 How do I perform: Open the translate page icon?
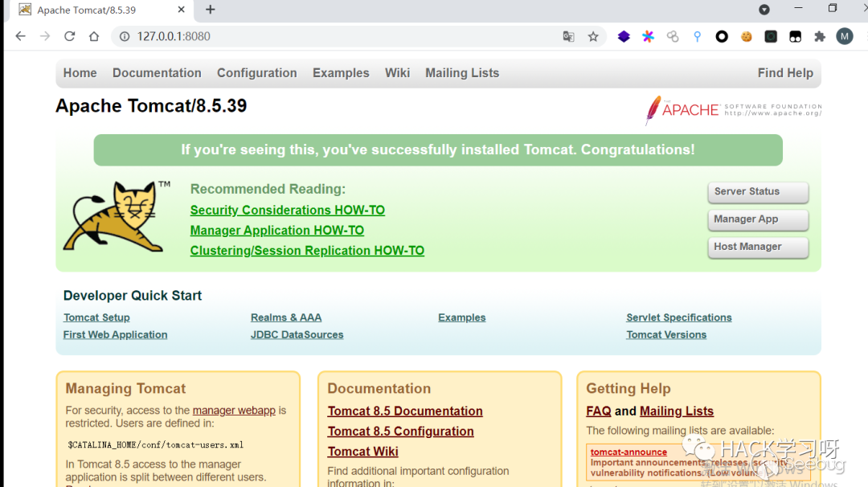coord(568,36)
